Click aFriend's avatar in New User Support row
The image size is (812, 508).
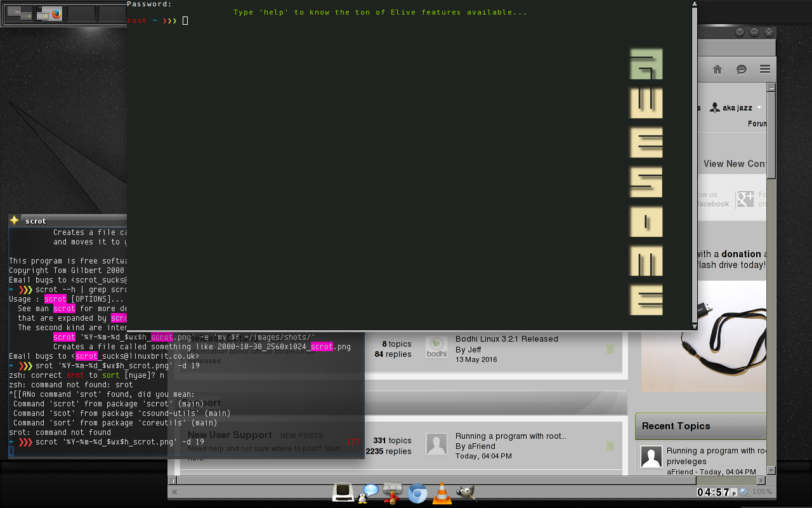[x=436, y=444]
